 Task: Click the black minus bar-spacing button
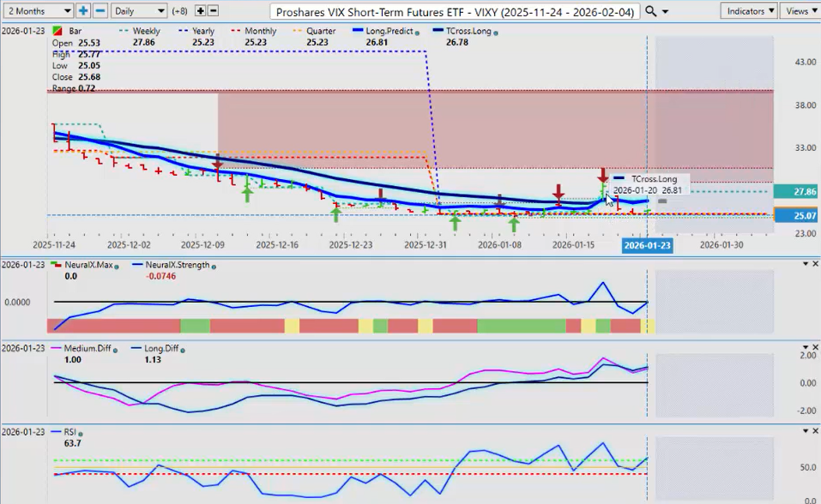[213, 11]
